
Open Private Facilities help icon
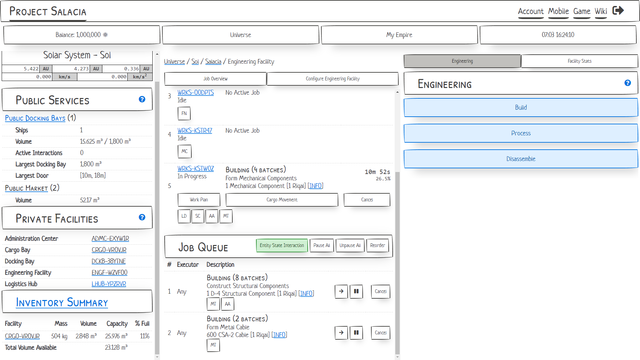142,217
